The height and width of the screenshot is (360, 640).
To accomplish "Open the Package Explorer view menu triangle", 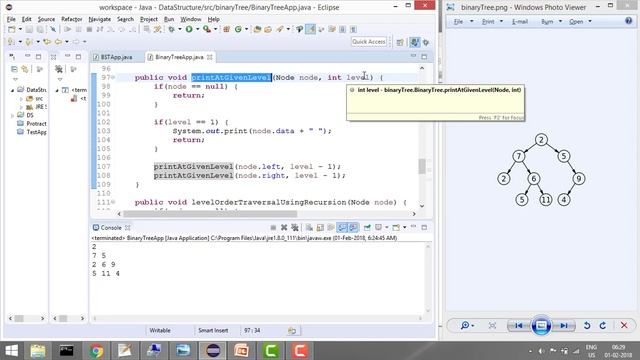I will 16,79.
